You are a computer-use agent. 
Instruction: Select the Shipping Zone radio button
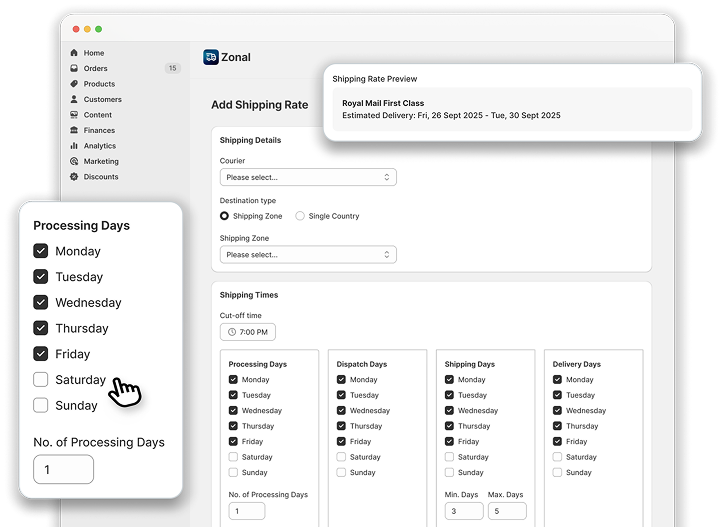(224, 216)
